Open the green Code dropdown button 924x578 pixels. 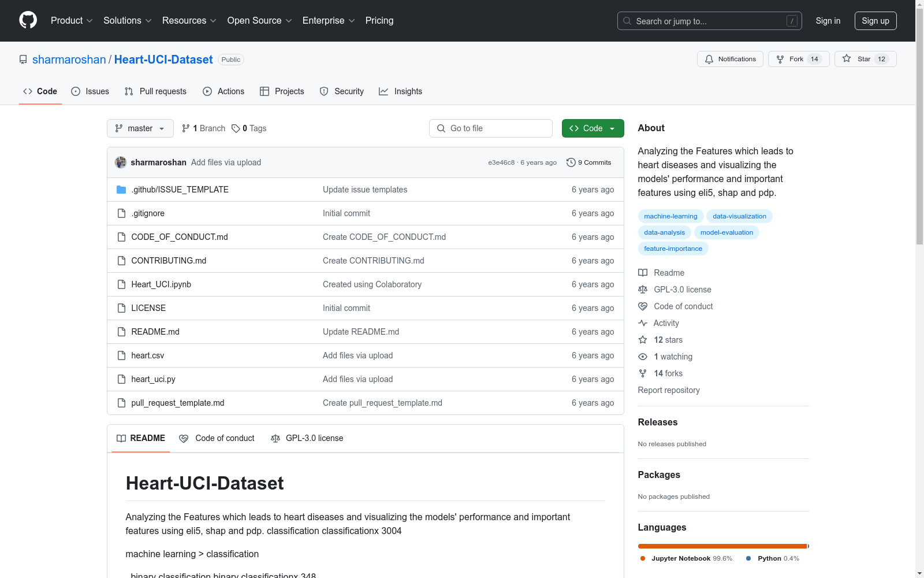point(593,128)
